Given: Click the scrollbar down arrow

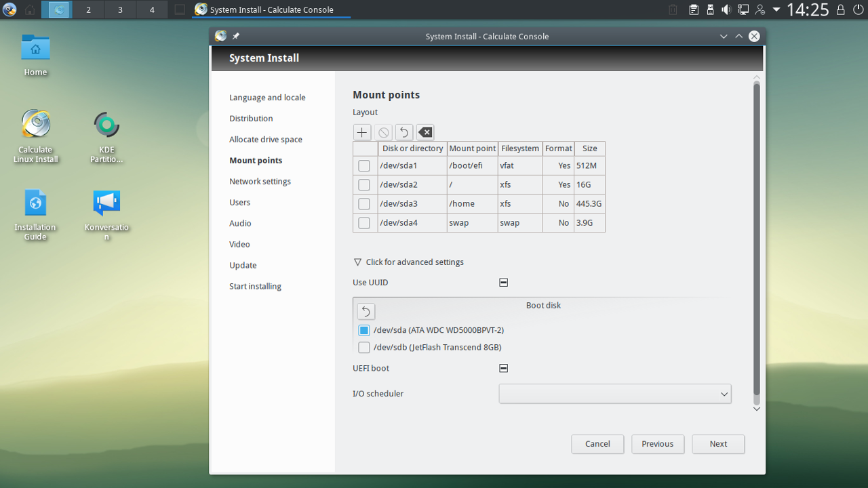Looking at the screenshot, I should (757, 409).
